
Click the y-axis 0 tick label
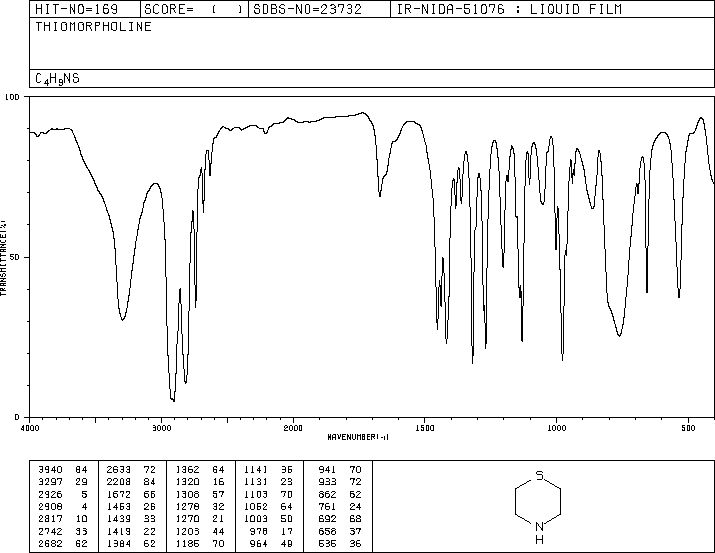(x=17, y=417)
